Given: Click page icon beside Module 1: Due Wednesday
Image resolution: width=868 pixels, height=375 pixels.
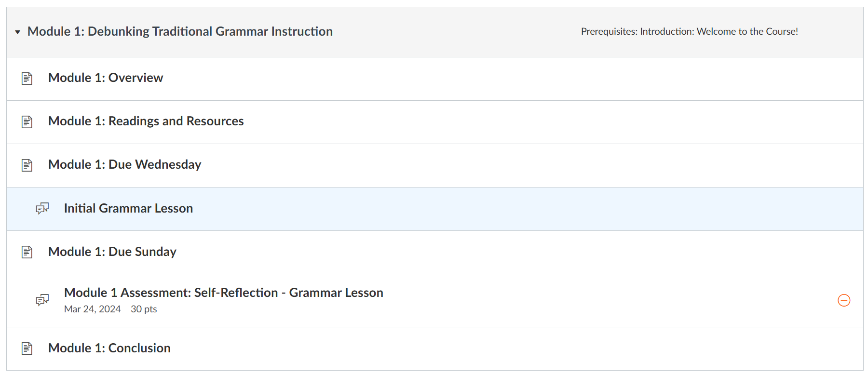Looking at the screenshot, I should [27, 165].
